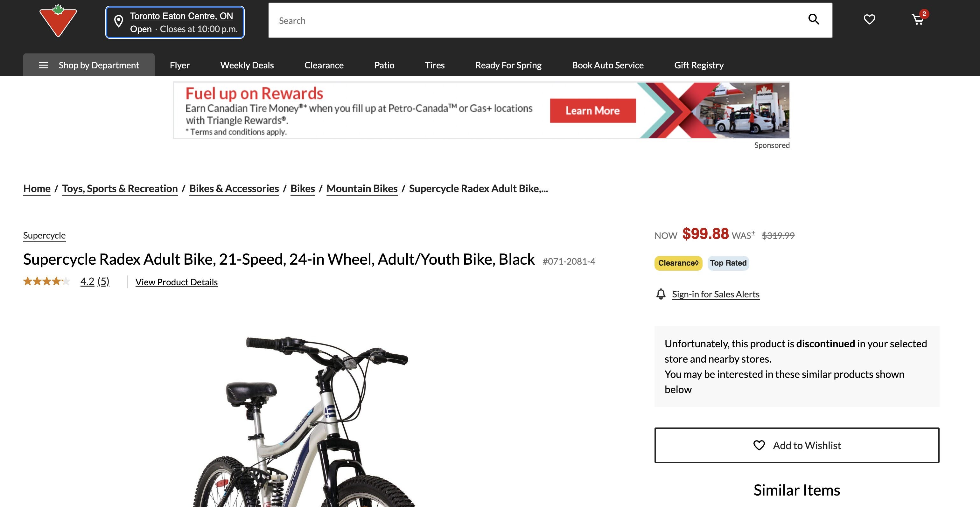Click the star rating icons
The image size is (980, 507).
click(x=47, y=281)
